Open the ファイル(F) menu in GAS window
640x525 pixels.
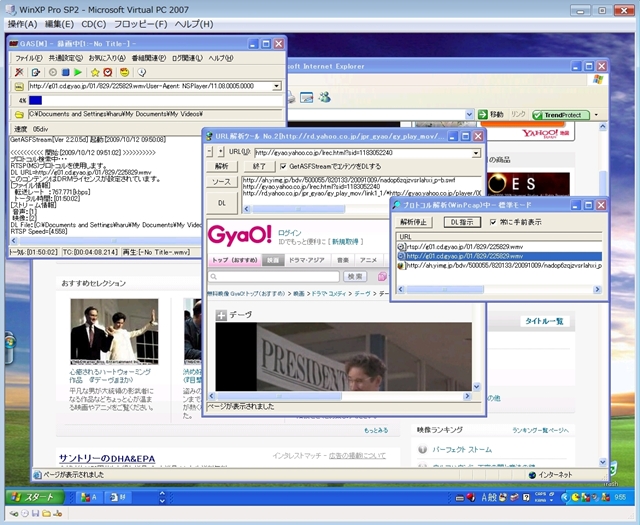[x=29, y=58]
